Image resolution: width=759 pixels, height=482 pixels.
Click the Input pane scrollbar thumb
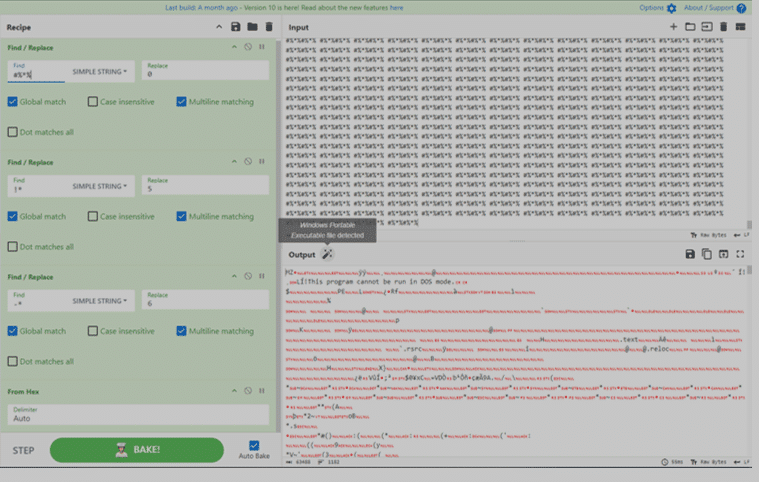(x=749, y=225)
